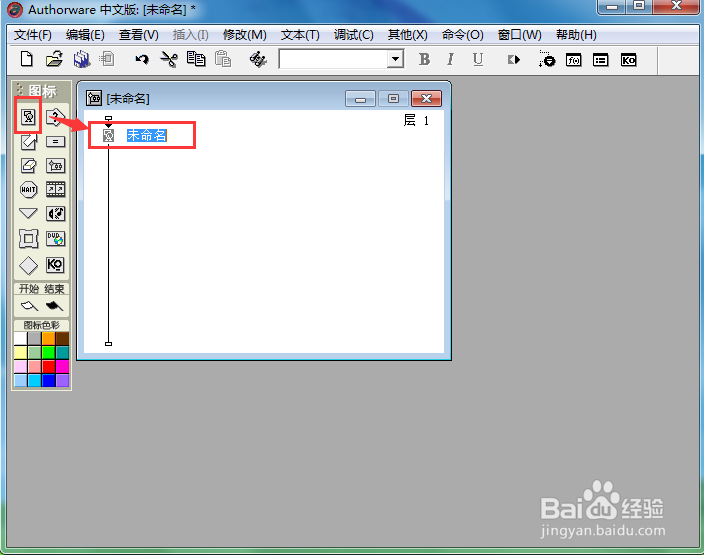
Task: Choose the Digital Movie icon
Action: coord(55,189)
